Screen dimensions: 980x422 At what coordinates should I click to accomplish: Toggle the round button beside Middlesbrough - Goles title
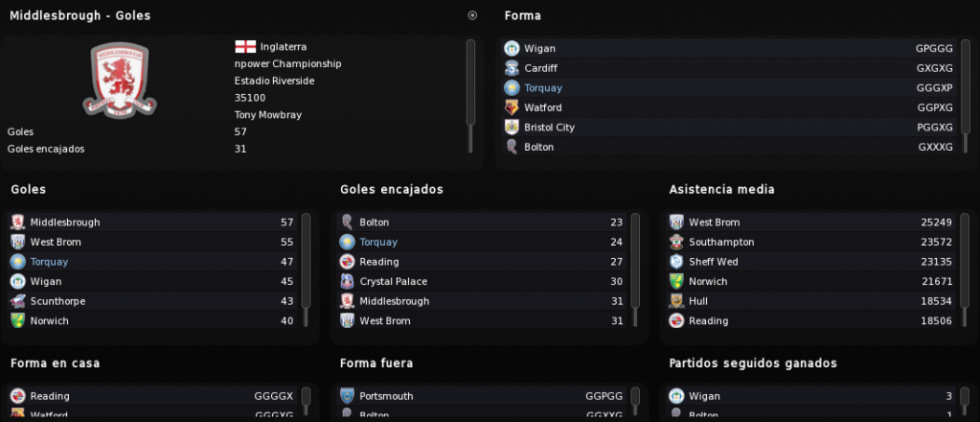pos(472,15)
